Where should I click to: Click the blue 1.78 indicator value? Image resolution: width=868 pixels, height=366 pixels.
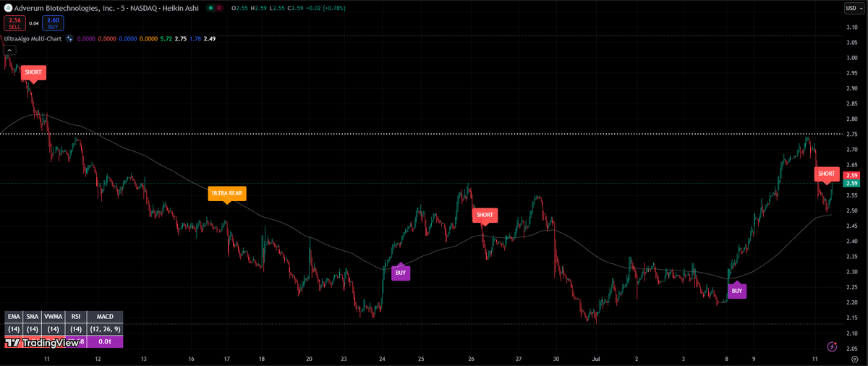tap(195, 38)
